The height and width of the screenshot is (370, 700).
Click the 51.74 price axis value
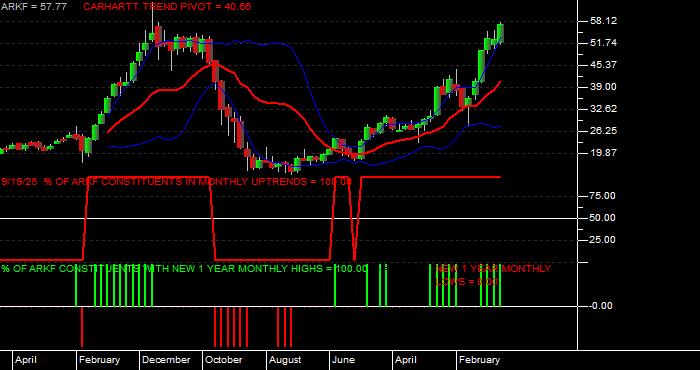tap(603, 43)
